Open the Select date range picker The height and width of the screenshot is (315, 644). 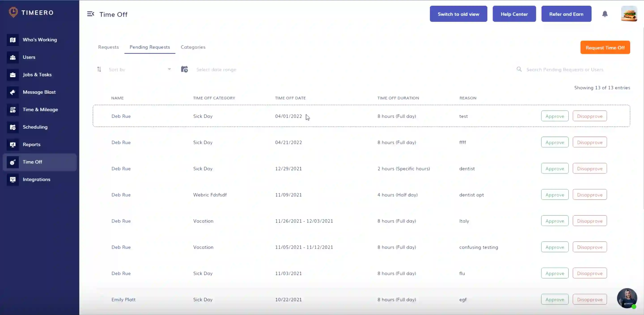pyautogui.click(x=216, y=69)
